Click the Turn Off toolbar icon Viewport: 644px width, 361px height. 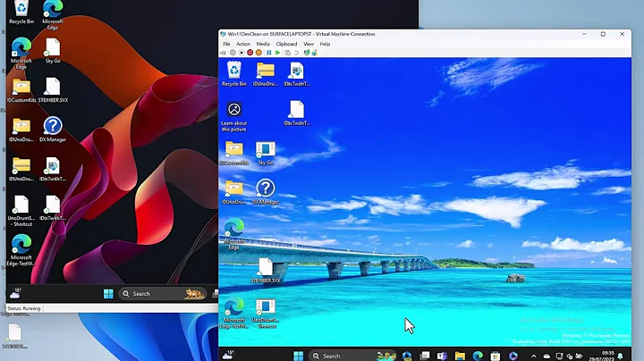241,53
